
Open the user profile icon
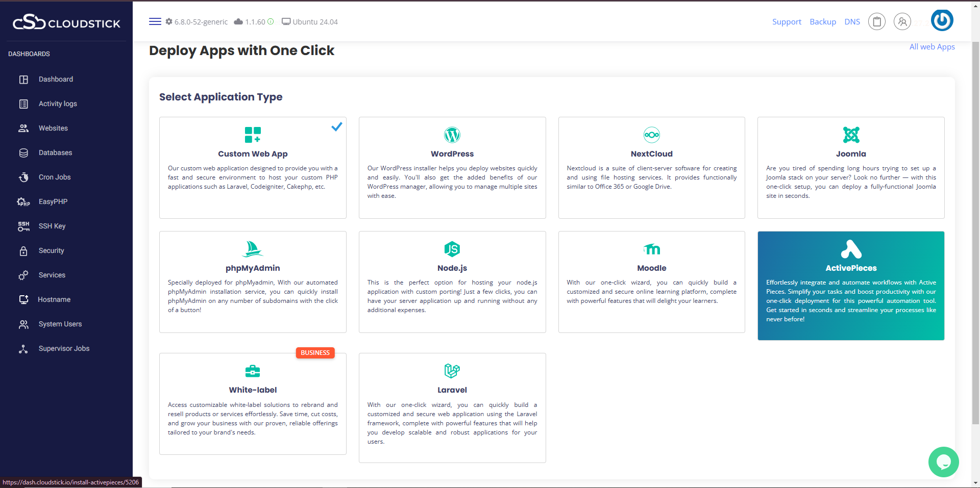click(902, 22)
